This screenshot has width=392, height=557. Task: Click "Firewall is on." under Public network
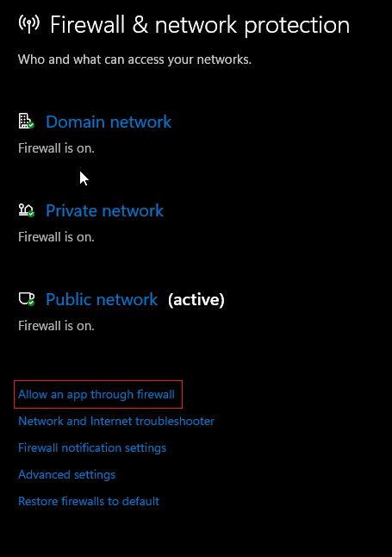(57, 326)
